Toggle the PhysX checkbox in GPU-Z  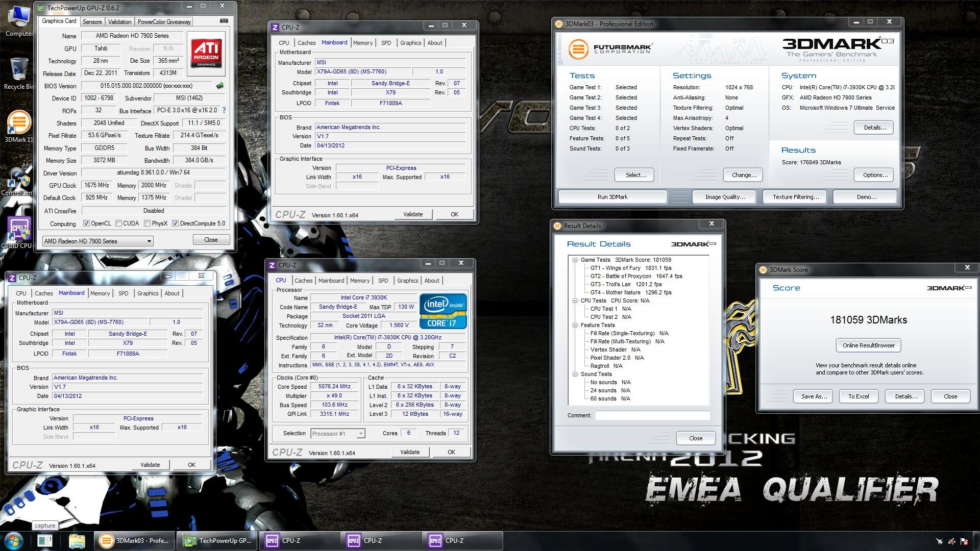pyautogui.click(x=147, y=223)
